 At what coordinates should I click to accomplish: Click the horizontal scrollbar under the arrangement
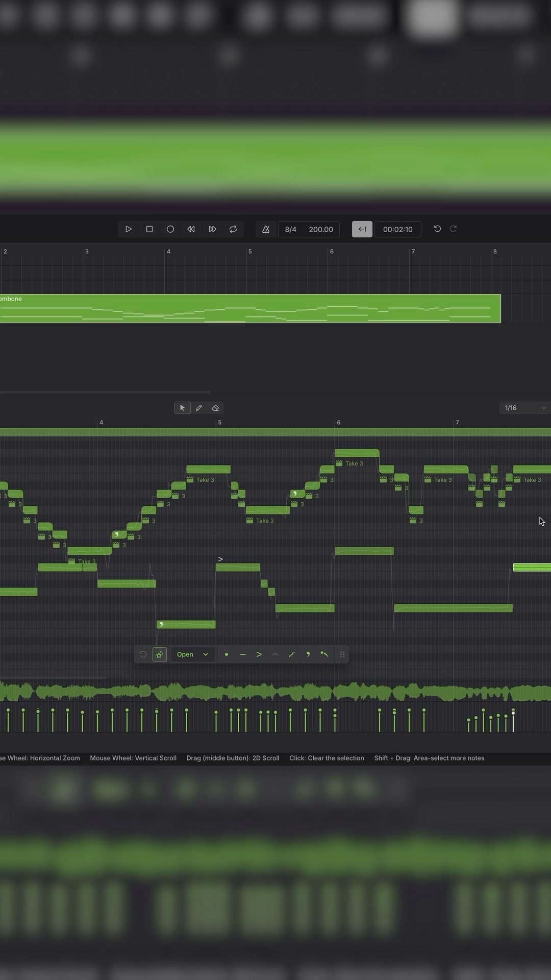(105, 392)
